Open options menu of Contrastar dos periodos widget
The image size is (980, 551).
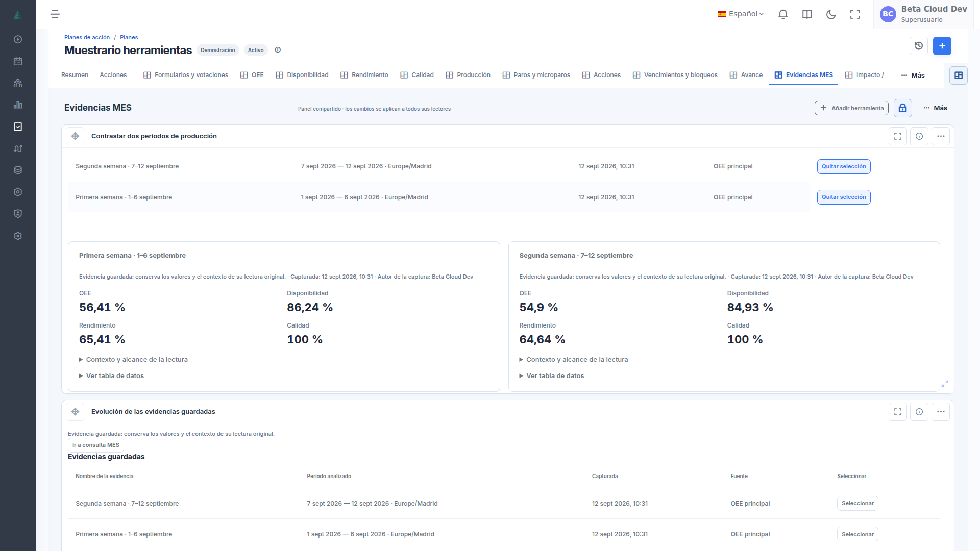pyautogui.click(x=941, y=136)
